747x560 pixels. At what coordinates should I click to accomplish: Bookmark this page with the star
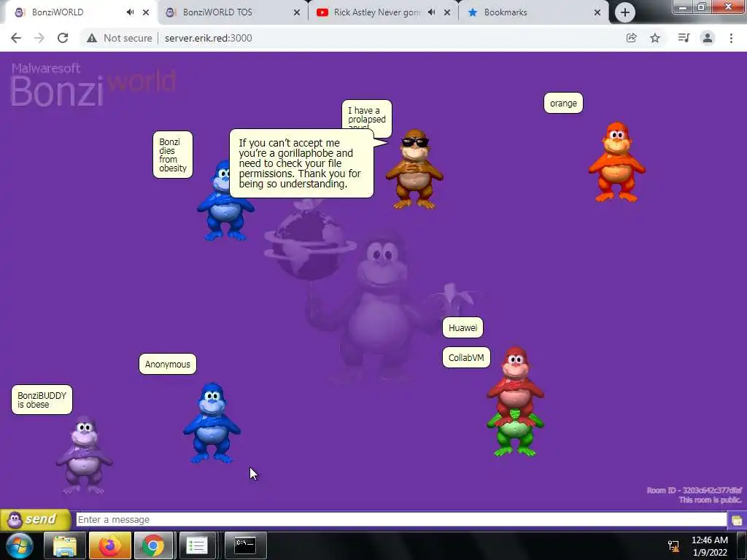[655, 38]
